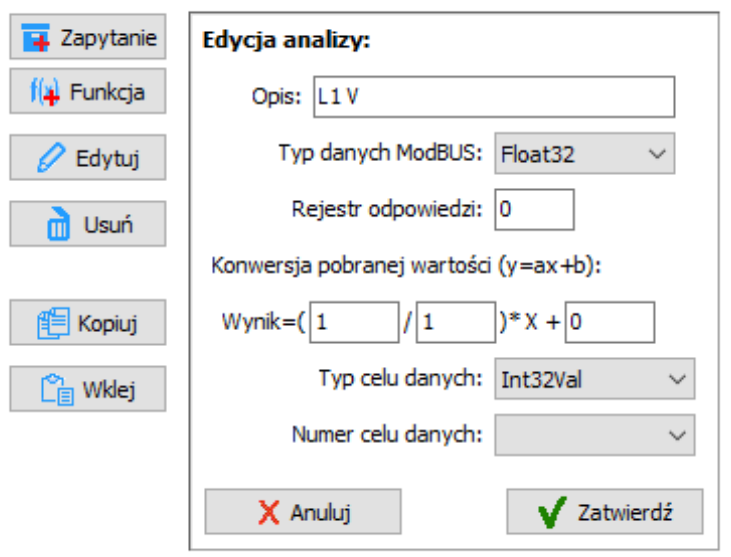
Task: Open the Typ danych ModBUS dropdown
Action: click(585, 153)
